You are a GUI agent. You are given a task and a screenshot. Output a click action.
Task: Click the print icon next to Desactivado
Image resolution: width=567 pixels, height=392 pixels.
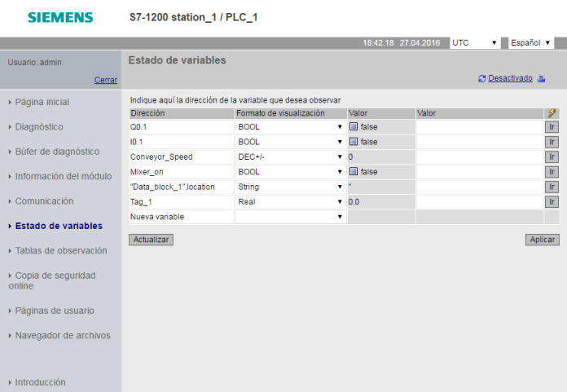pos(541,79)
